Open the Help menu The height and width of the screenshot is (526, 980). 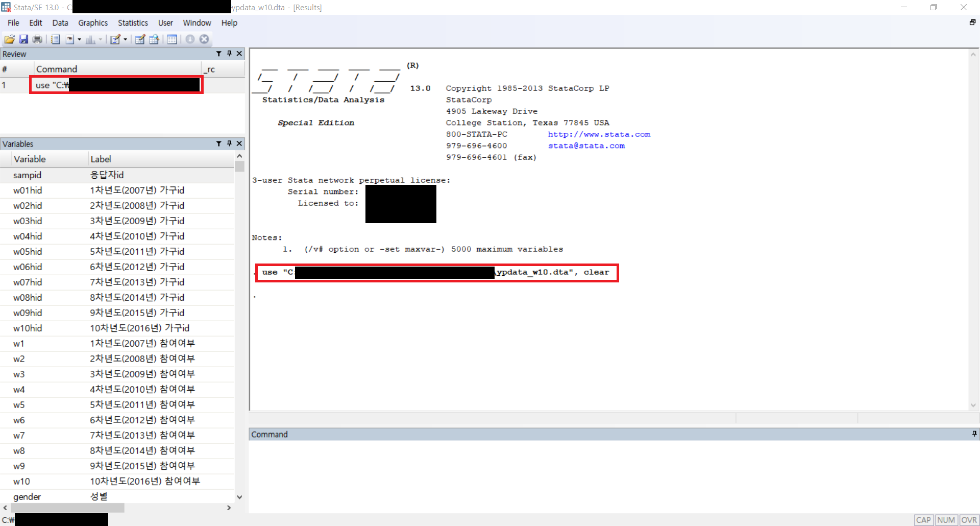229,23
